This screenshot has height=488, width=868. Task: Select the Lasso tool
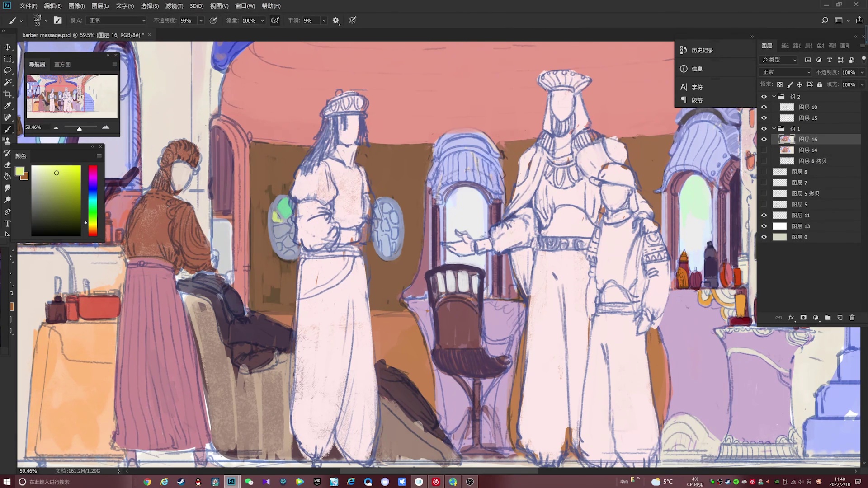point(8,70)
